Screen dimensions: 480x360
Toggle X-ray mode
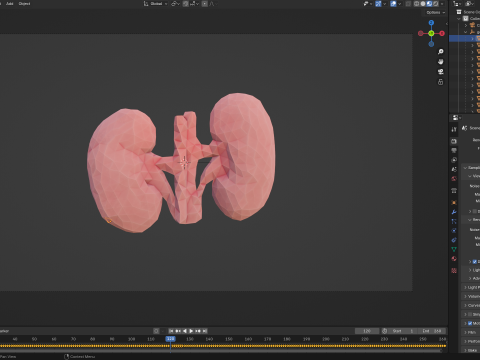tap(408, 4)
